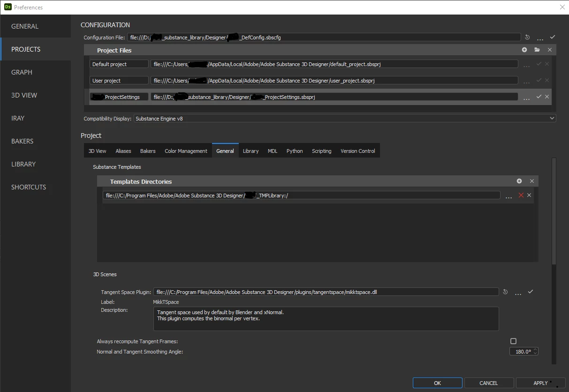569x392 pixels.
Task: Click the User project row checkmark
Action: 539,80
